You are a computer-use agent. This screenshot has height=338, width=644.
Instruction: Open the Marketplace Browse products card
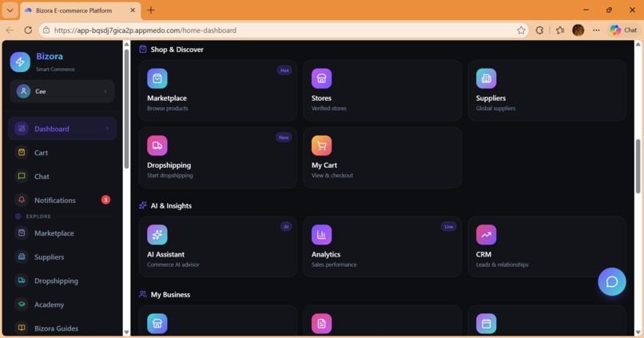pyautogui.click(x=217, y=90)
